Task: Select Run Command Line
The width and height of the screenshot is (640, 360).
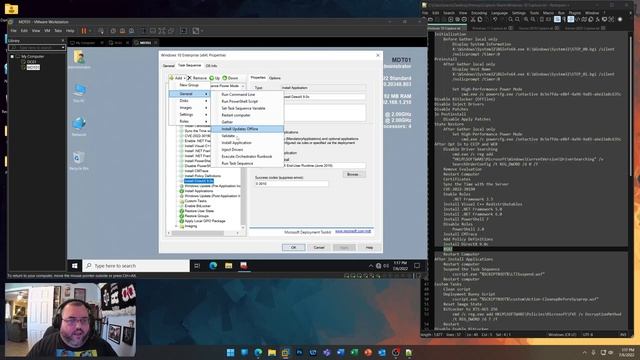Action: [247, 94]
